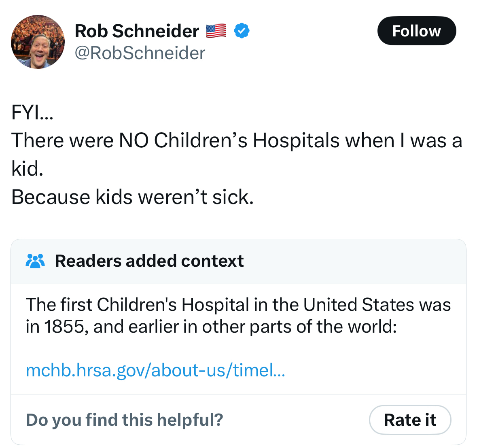Open the @RobSchneider handle link

tap(140, 53)
